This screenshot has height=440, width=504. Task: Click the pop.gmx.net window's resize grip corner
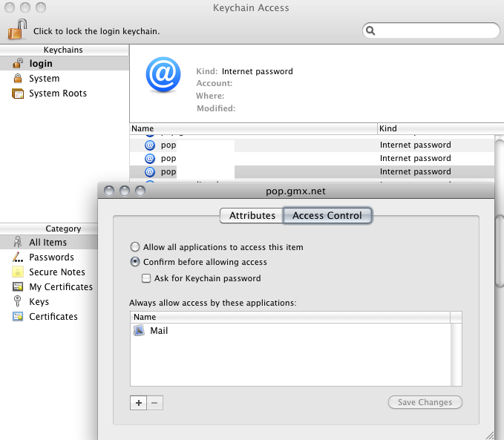coord(490,436)
